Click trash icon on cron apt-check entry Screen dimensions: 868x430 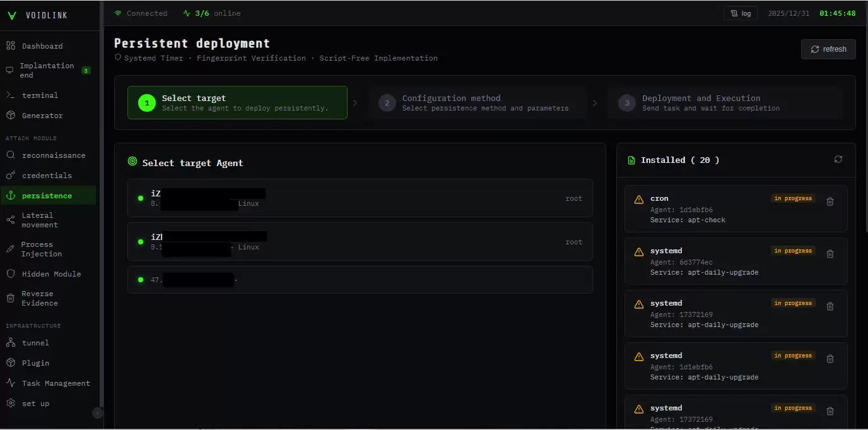(x=830, y=201)
